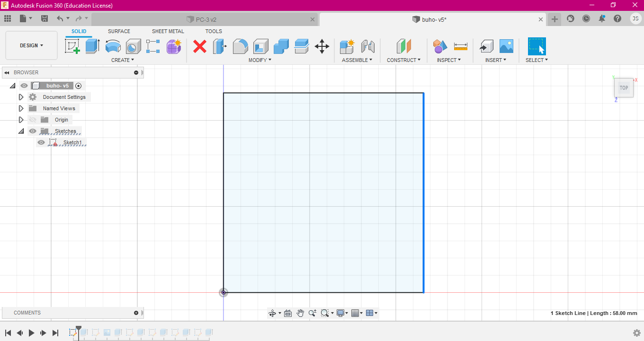Select the Measure tool
Viewport: 644px width, 341px height.
[x=461, y=46]
